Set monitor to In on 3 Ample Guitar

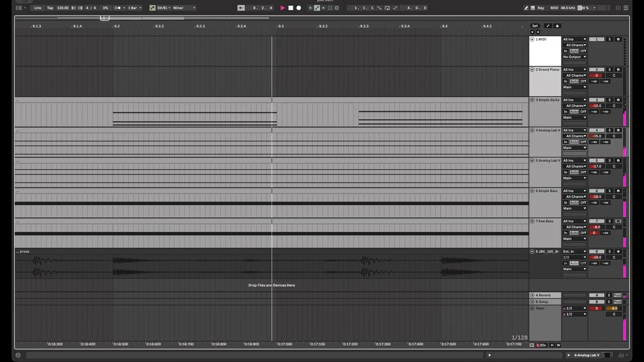(566, 112)
